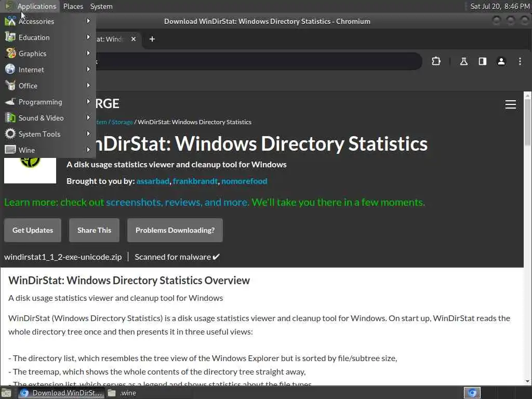Open the SourceForge hamburger menu

tap(511, 104)
